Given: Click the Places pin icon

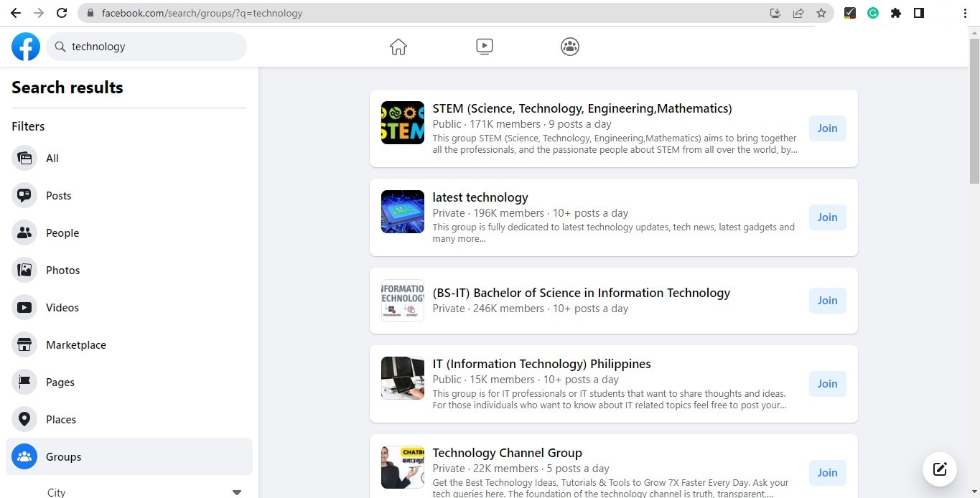Looking at the screenshot, I should coord(24,420).
